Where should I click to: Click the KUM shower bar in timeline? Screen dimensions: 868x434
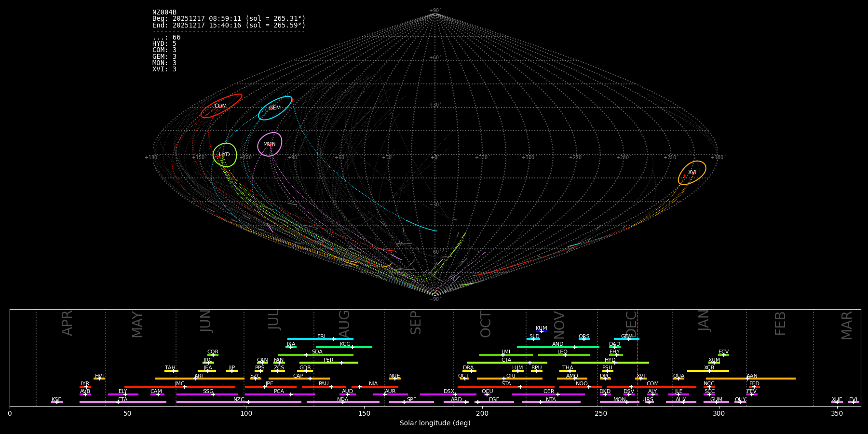(x=542, y=331)
